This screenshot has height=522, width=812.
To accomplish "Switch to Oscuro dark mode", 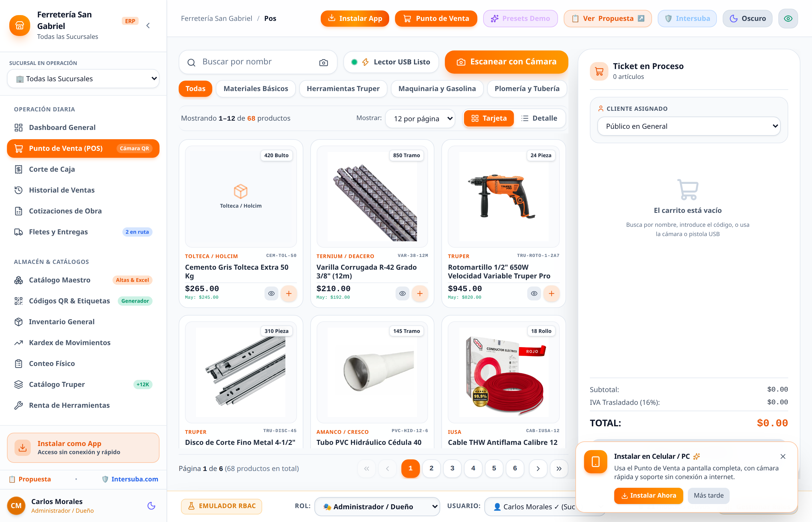I will tap(747, 19).
